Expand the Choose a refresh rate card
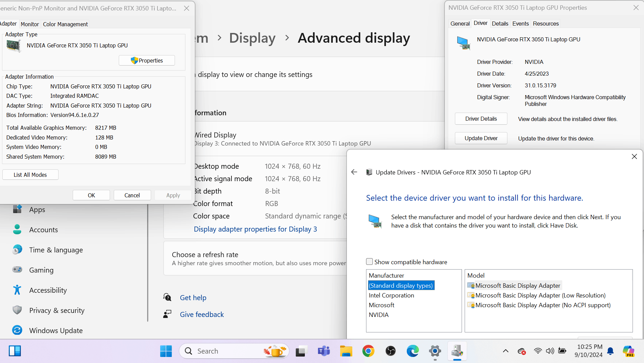This screenshot has height=363, width=644. tap(255, 258)
